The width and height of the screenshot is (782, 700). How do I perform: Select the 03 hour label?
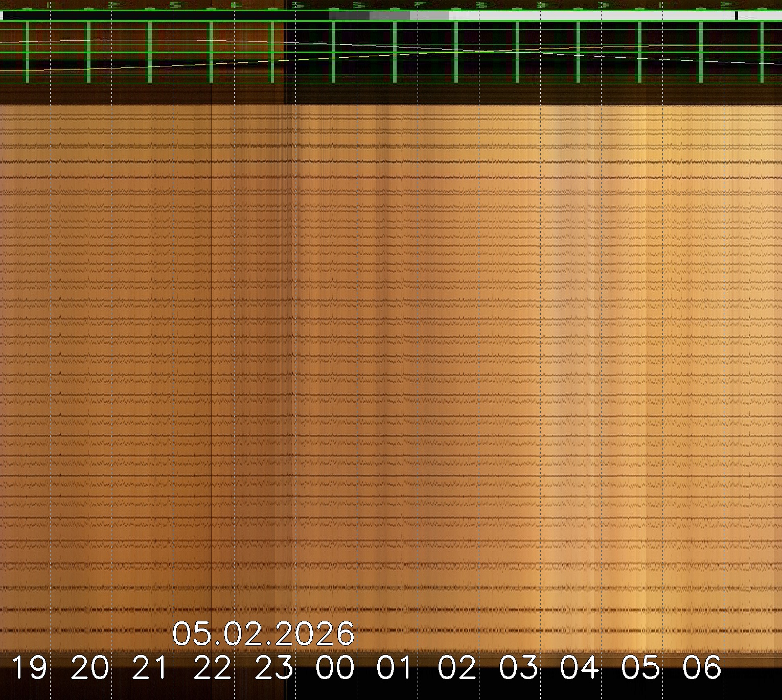point(518,668)
